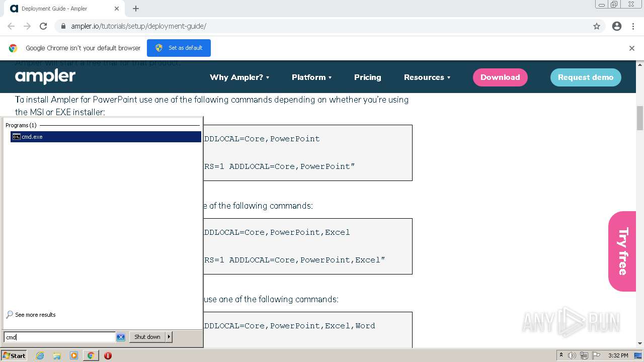Click the address bar URL

(138, 26)
